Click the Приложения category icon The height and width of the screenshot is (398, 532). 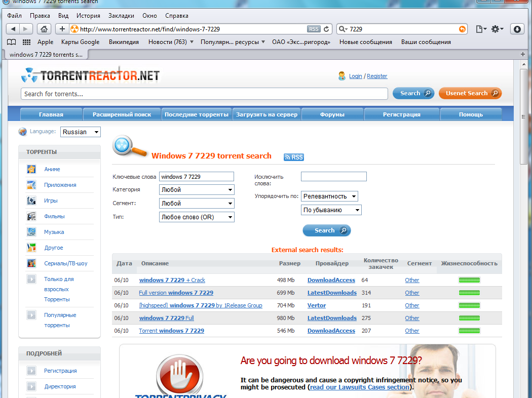click(x=31, y=185)
